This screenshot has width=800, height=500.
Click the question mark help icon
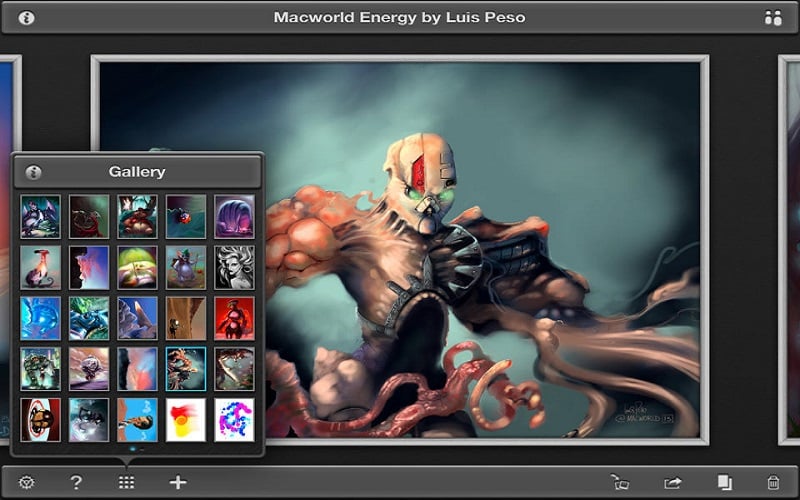tap(76, 482)
